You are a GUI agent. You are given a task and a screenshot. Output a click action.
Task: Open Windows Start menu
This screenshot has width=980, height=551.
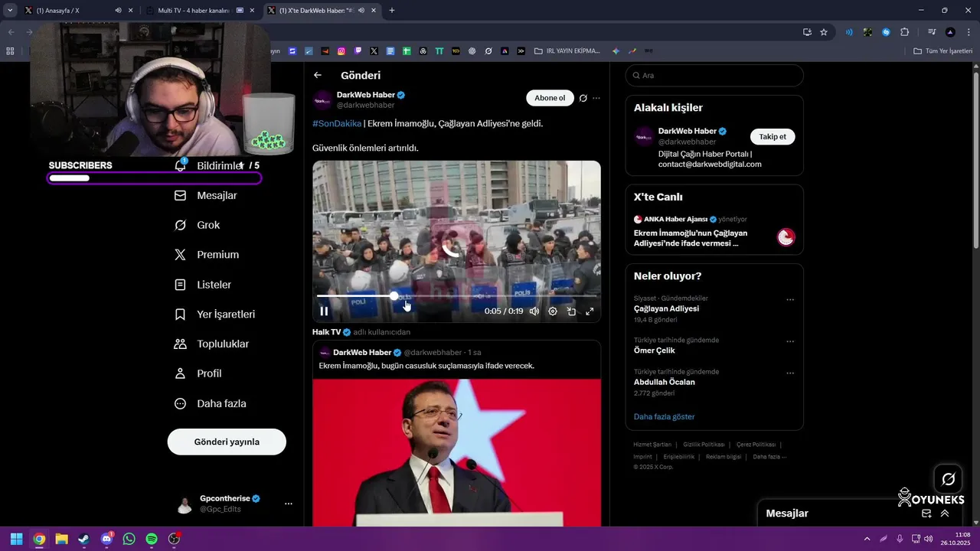point(16,539)
